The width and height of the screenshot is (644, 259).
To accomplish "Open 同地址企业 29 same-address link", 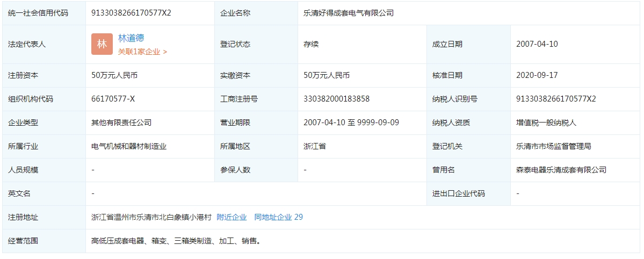I will (278, 217).
